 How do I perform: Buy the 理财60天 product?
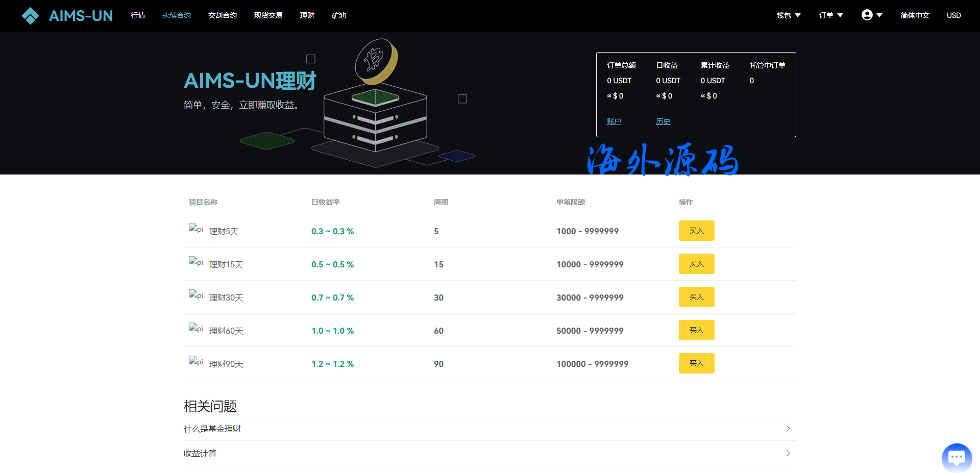[x=696, y=330]
